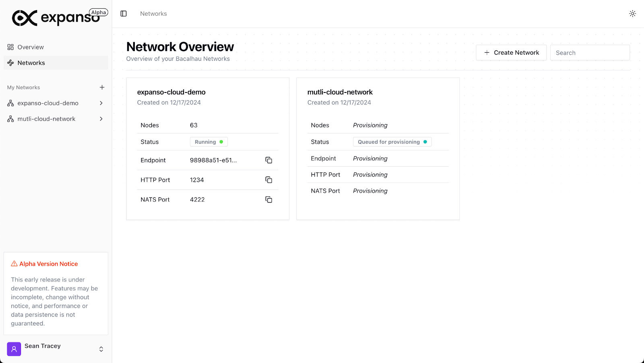This screenshot has width=644, height=363.
Task: Expand mutli-cloud-network chevron in sidebar
Action: [101, 119]
